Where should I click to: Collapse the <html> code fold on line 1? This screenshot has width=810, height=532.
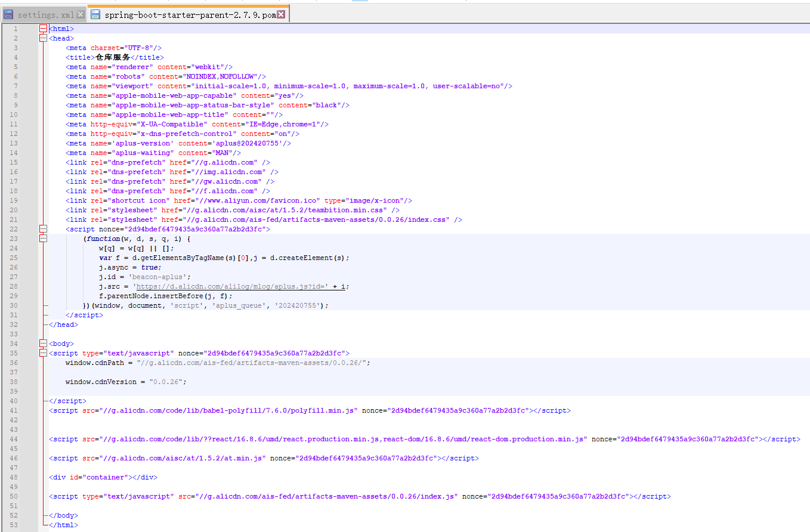tap(42, 28)
